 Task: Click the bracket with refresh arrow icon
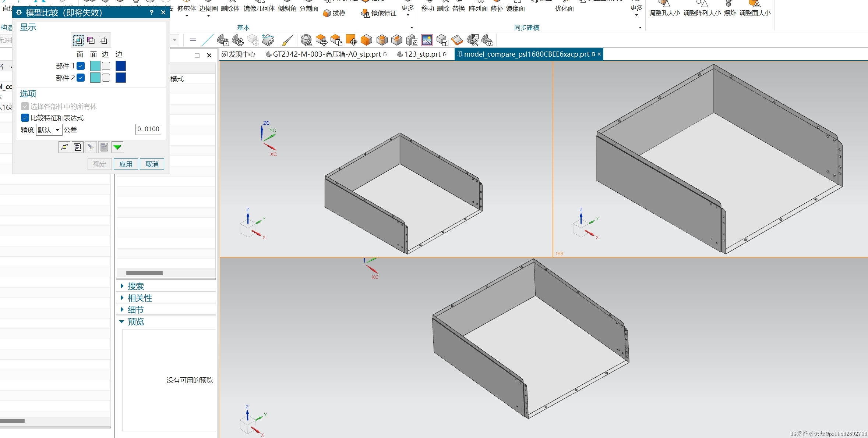coord(238,40)
